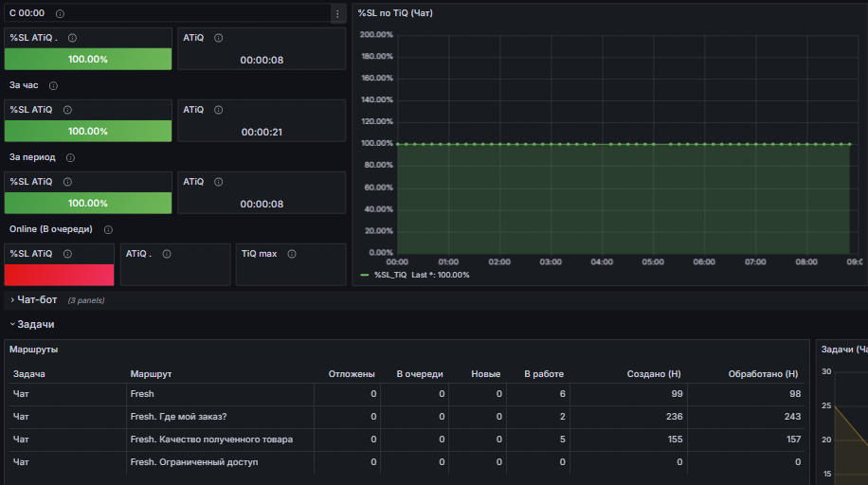Screen dimensions: 868x485
Task: Click the green 100.00% bar under За период
Action: (x=88, y=204)
